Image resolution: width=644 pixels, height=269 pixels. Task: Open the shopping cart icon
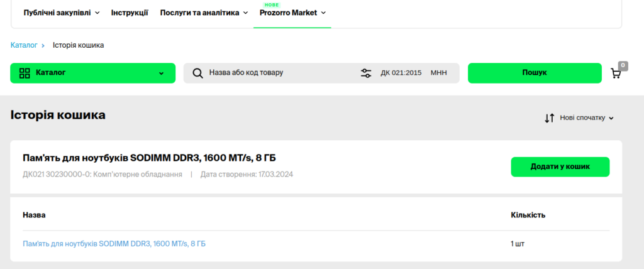pos(616,74)
